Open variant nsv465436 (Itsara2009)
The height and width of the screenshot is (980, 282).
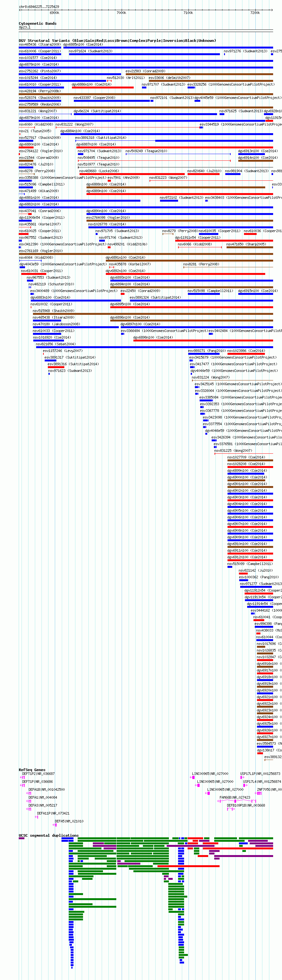(40, 44)
